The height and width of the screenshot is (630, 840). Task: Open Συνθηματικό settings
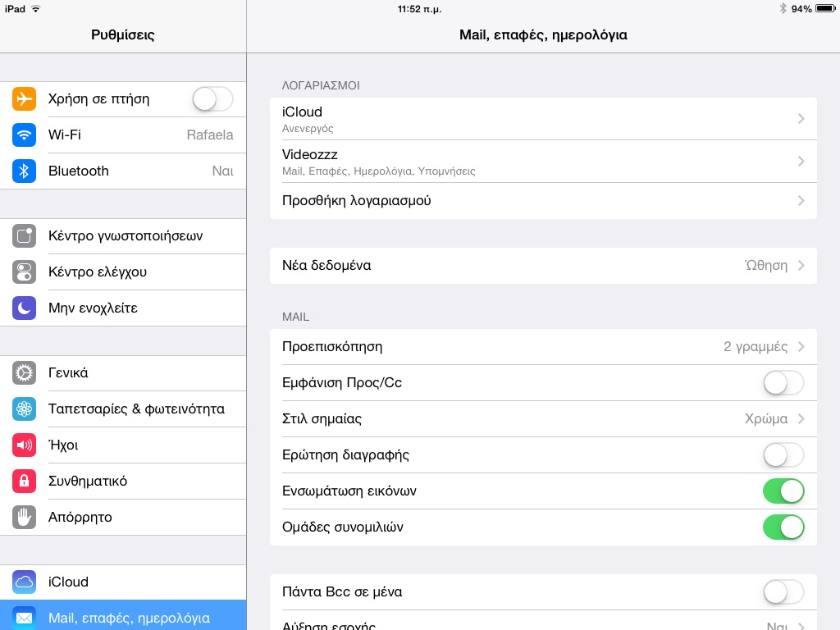pos(123,481)
